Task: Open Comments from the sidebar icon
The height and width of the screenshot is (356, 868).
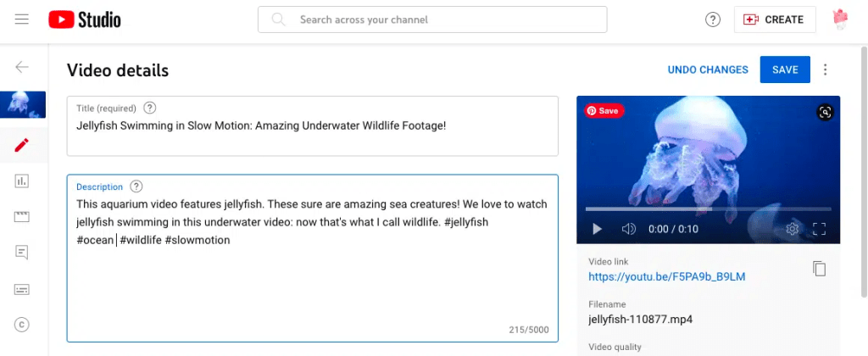Action: tap(22, 252)
